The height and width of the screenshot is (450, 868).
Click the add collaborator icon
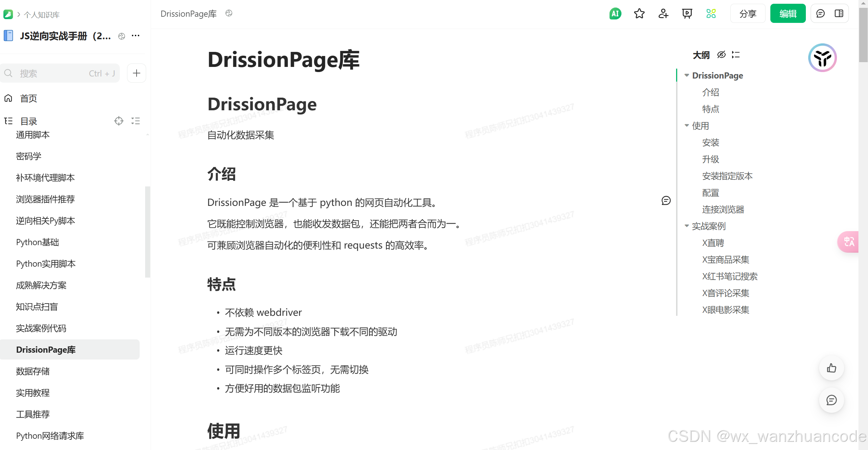point(663,14)
